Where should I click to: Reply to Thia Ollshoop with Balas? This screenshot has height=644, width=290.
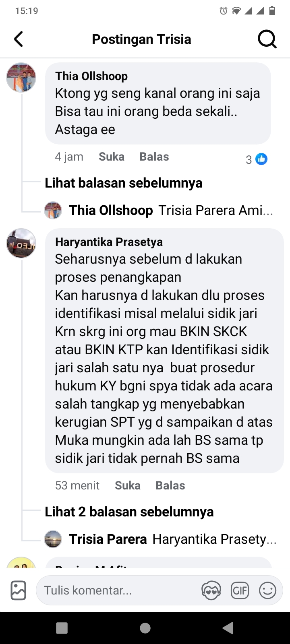click(x=154, y=157)
